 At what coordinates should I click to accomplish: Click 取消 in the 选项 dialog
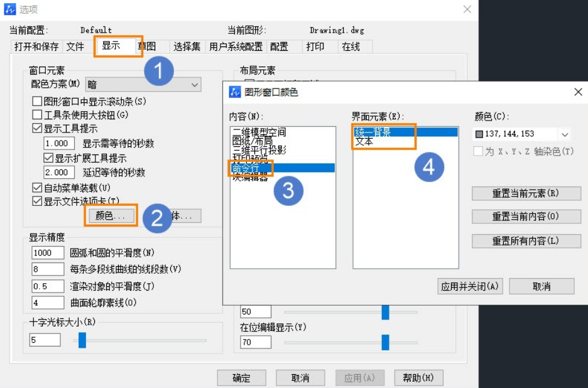tap(300, 378)
